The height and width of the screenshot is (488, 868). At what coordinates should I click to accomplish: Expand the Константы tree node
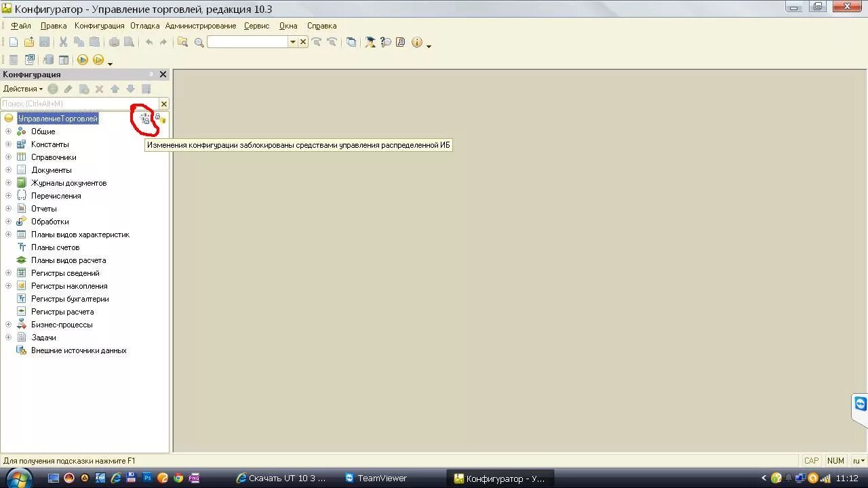tap(9, 144)
